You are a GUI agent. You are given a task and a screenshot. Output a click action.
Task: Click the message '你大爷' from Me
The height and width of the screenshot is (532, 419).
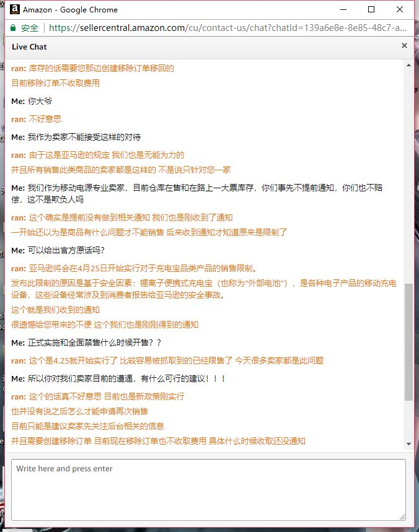pyautogui.click(x=40, y=101)
